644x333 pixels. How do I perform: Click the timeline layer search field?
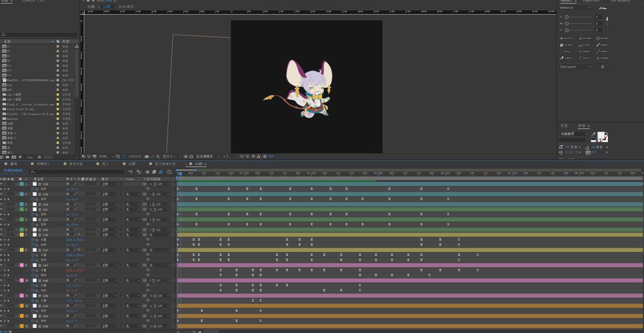tap(76, 172)
